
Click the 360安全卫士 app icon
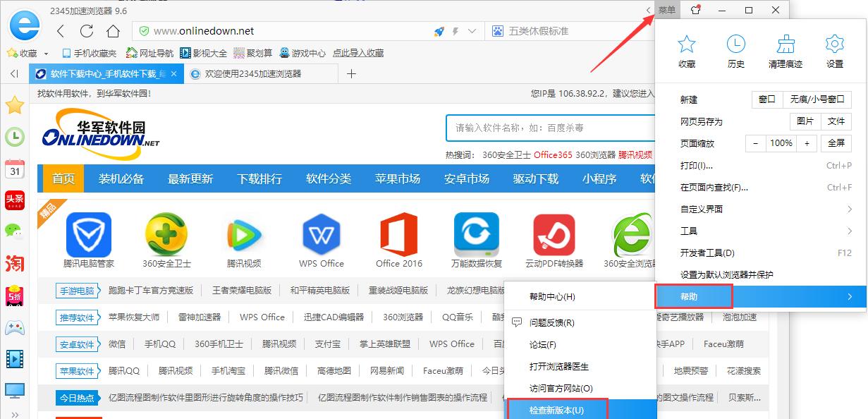166,235
